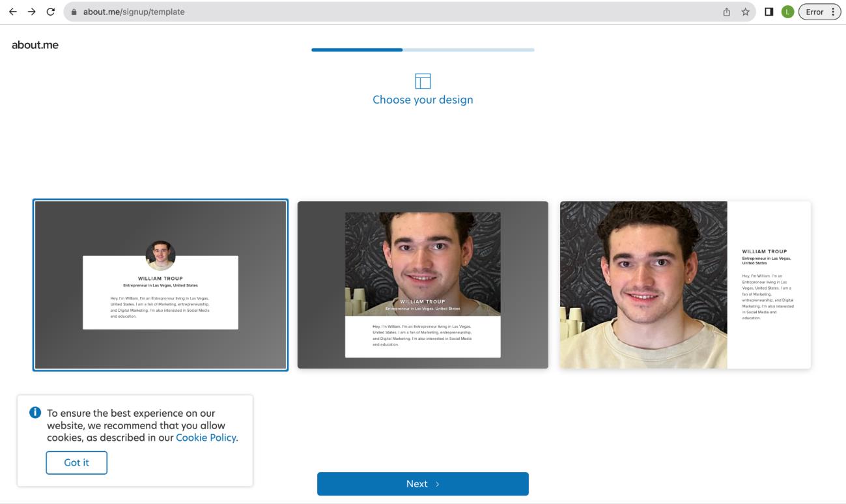Select the design with small circular photo
Viewport: 846px width, 504px height.
(x=160, y=285)
